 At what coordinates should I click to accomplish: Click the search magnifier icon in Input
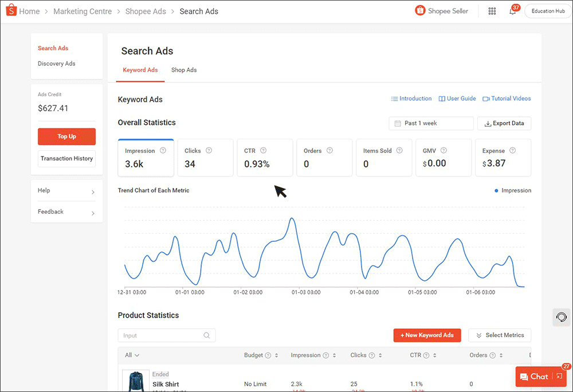click(x=207, y=335)
